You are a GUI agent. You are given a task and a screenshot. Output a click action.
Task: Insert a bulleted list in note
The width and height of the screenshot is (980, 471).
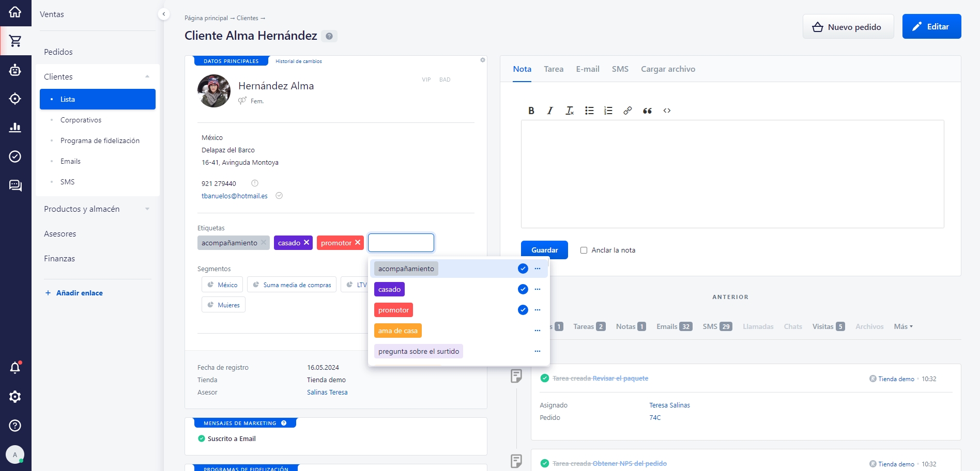point(589,111)
